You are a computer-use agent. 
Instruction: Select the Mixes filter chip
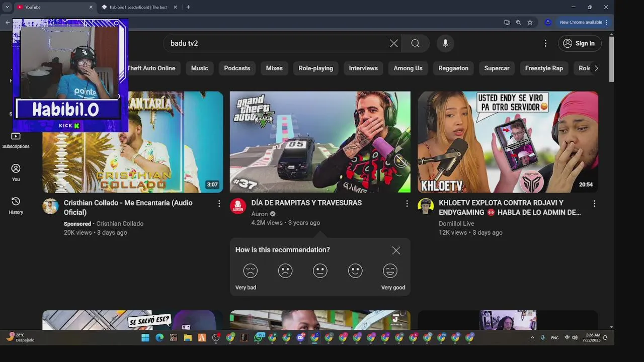coord(274,68)
